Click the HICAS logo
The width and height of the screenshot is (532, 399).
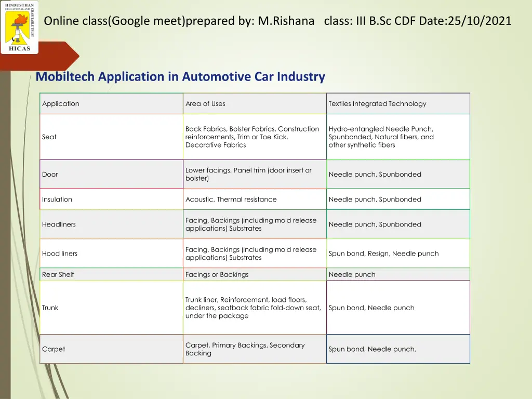19,27
